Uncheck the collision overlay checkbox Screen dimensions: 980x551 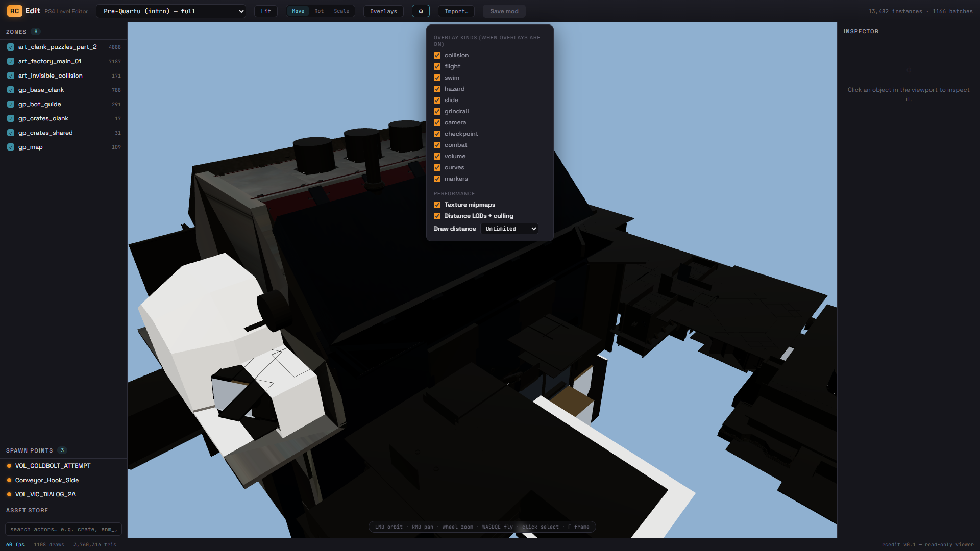(x=437, y=55)
